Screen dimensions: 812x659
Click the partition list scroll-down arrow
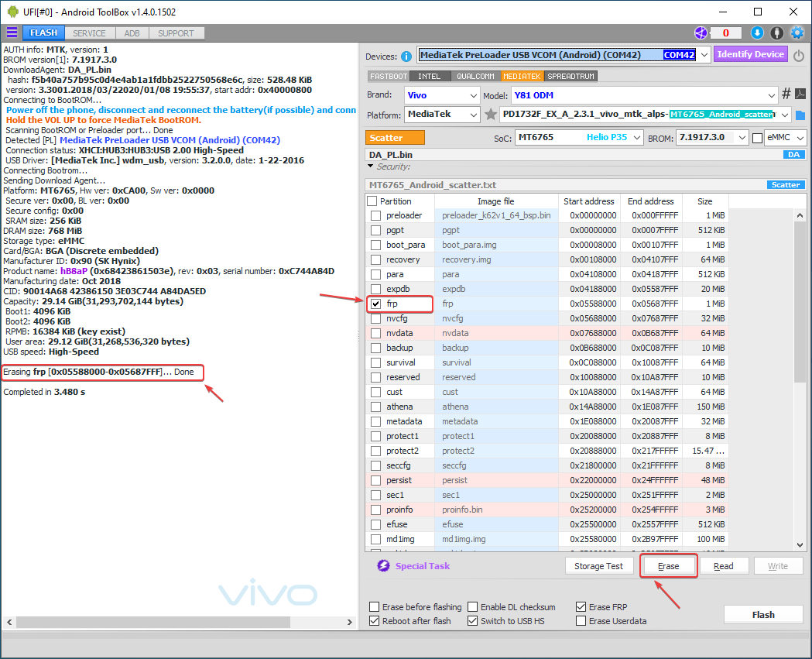(x=800, y=544)
